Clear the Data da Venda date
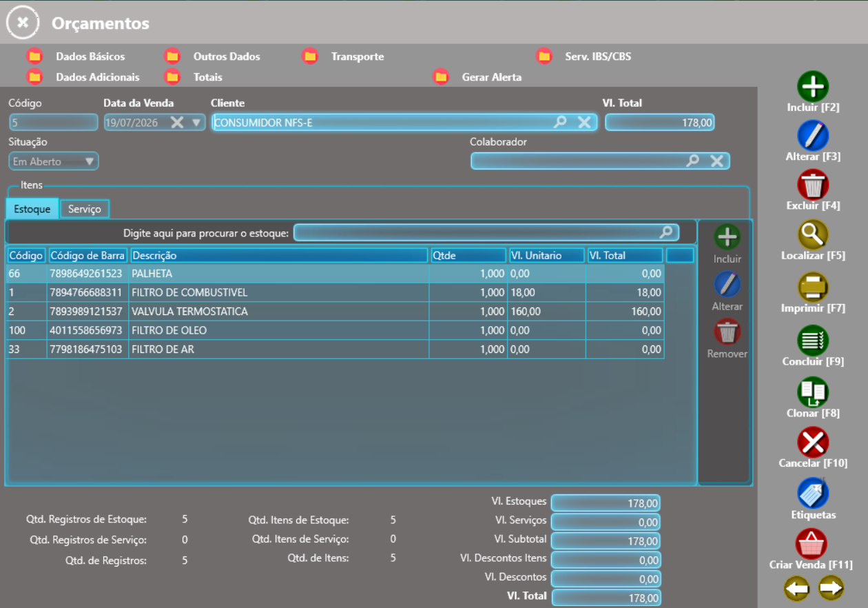Screen dimensions: 868x608 pos(177,123)
